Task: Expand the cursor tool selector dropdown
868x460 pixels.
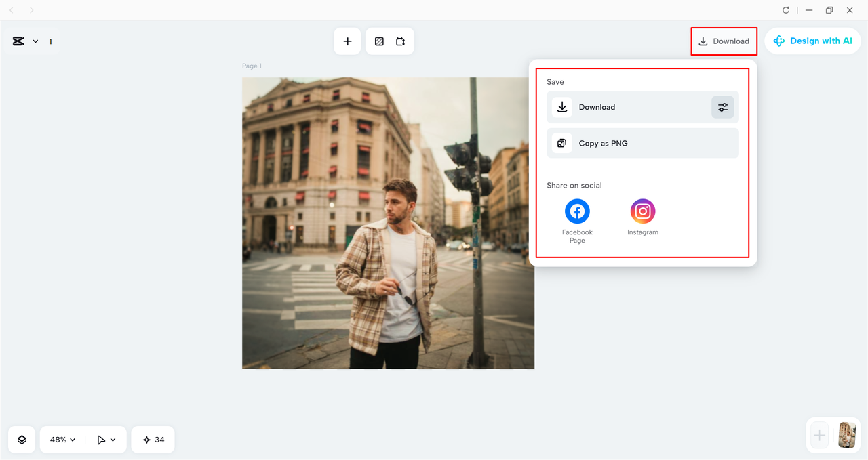Action: [106, 439]
